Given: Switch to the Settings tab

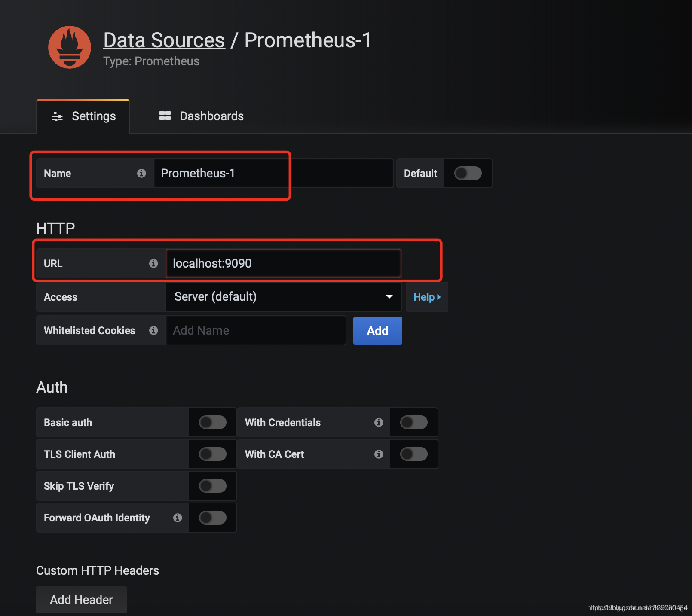Looking at the screenshot, I should click(83, 116).
